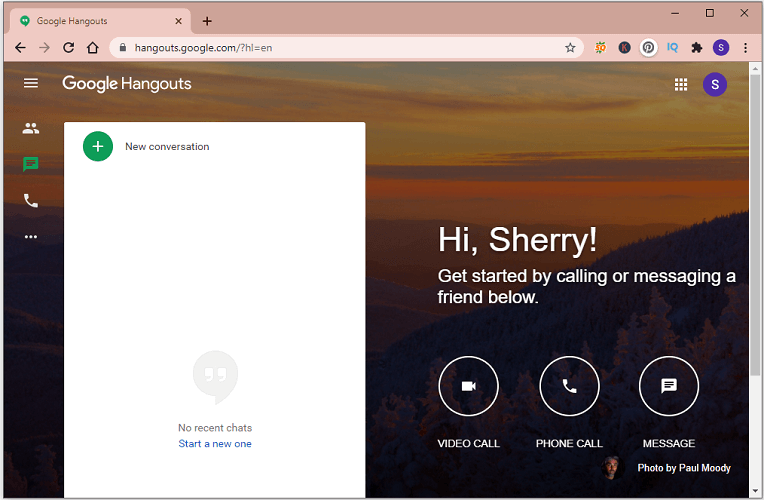764x500 pixels.
Task: Go back with browser back arrow
Action: 20,48
